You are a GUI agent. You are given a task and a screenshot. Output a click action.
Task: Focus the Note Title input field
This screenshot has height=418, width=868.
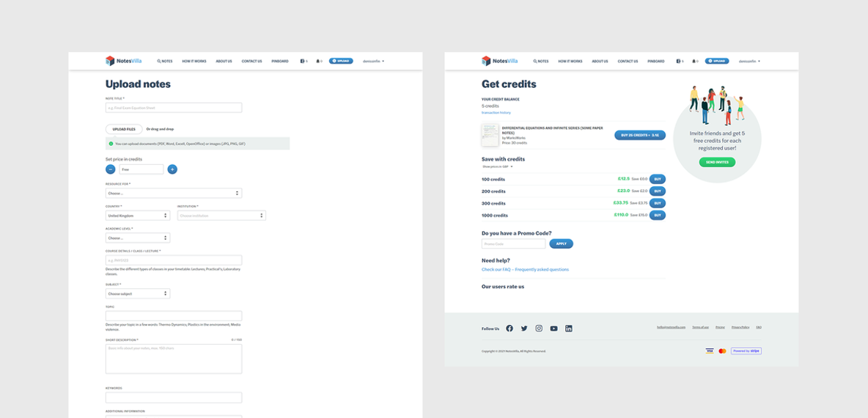(174, 108)
